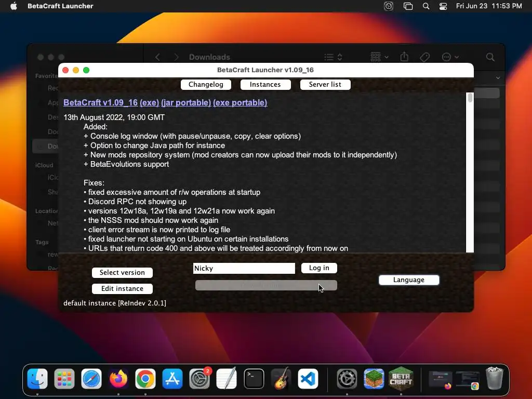Click the BetaCraft v1.09_16 link
Screen dimensions: 532x399
(100, 102)
